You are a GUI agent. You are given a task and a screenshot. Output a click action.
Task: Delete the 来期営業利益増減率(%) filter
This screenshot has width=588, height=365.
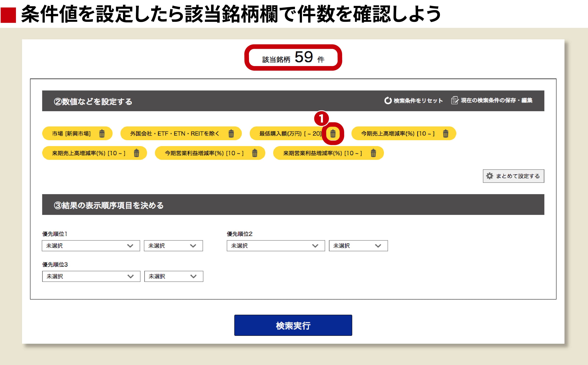click(373, 153)
